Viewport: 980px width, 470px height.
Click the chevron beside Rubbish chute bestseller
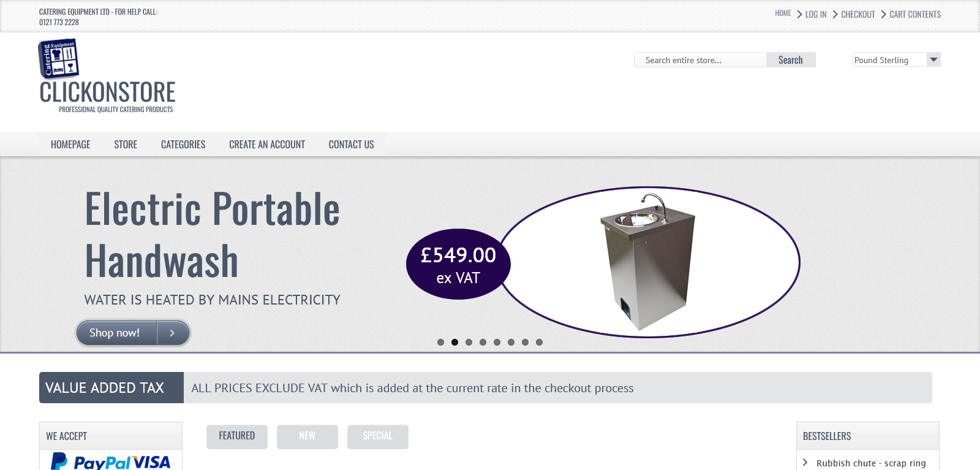(805, 463)
